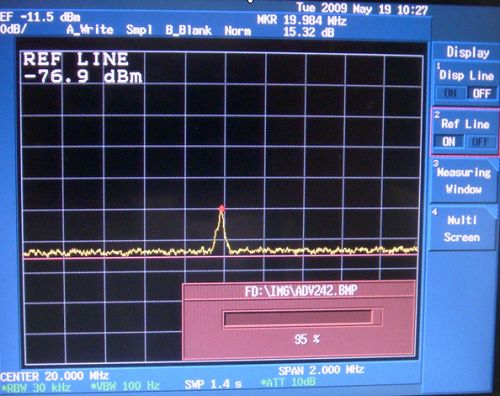This screenshot has height=396, width=500.
Task: Click the A_Write trace mode label
Action: point(90,30)
